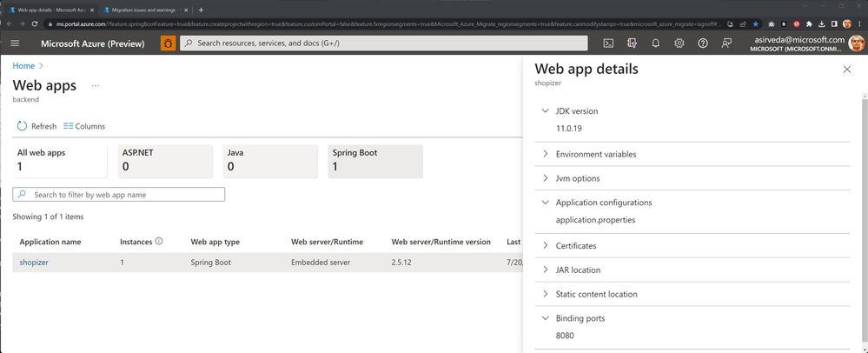Sort by Web app type column header
868x353 pixels.
tap(215, 242)
